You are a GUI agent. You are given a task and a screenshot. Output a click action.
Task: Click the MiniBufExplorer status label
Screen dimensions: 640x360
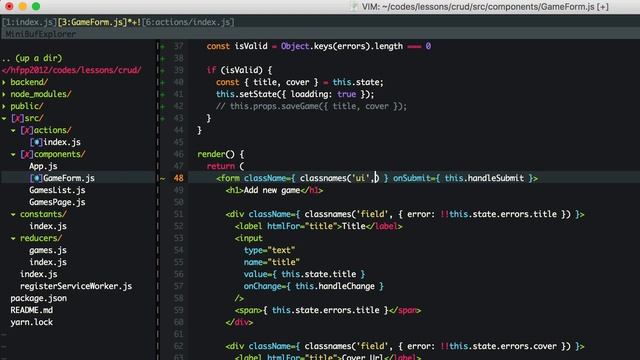pos(40,34)
